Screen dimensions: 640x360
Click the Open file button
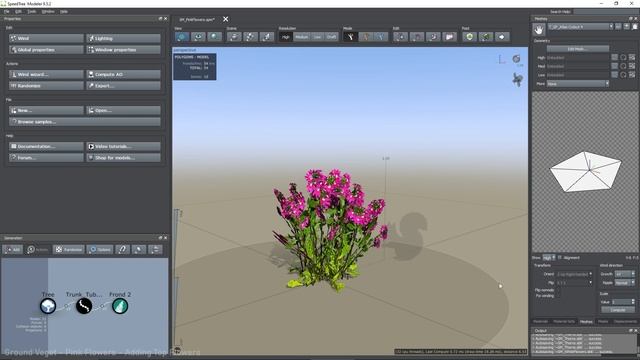pyautogui.click(x=123, y=110)
